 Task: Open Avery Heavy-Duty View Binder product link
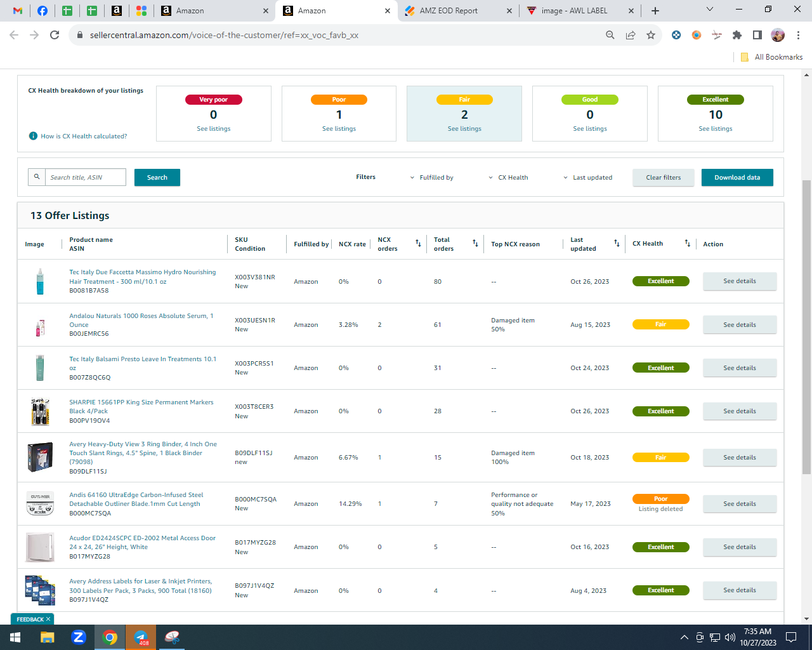[143, 453]
